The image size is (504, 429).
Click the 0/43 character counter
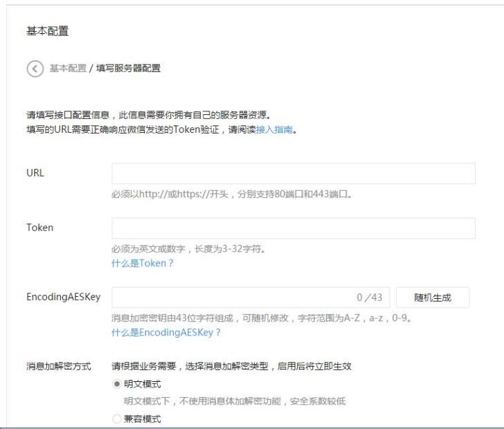point(370,298)
